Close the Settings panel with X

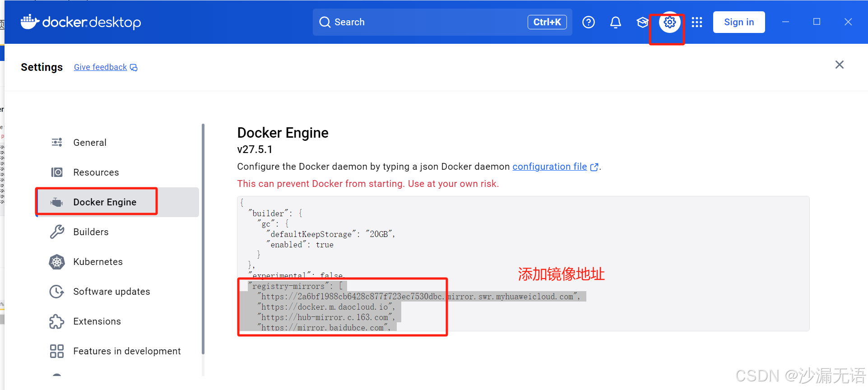(840, 65)
